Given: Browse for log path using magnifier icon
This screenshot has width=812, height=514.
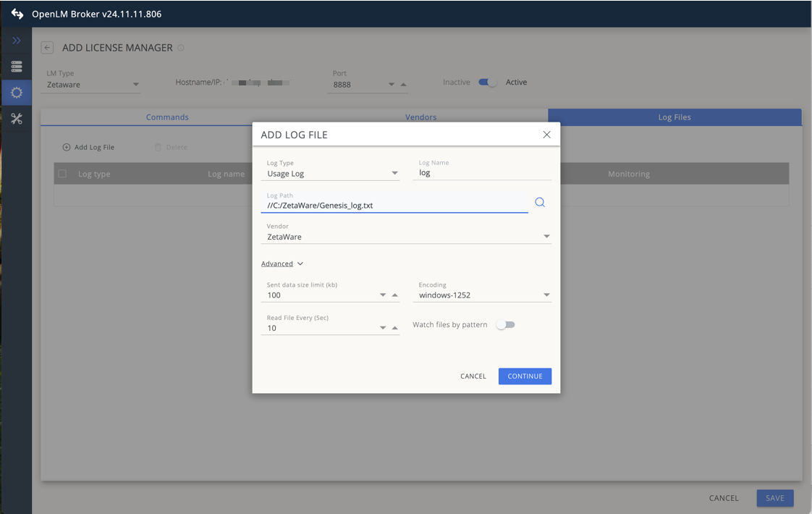Looking at the screenshot, I should pyautogui.click(x=540, y=202).
